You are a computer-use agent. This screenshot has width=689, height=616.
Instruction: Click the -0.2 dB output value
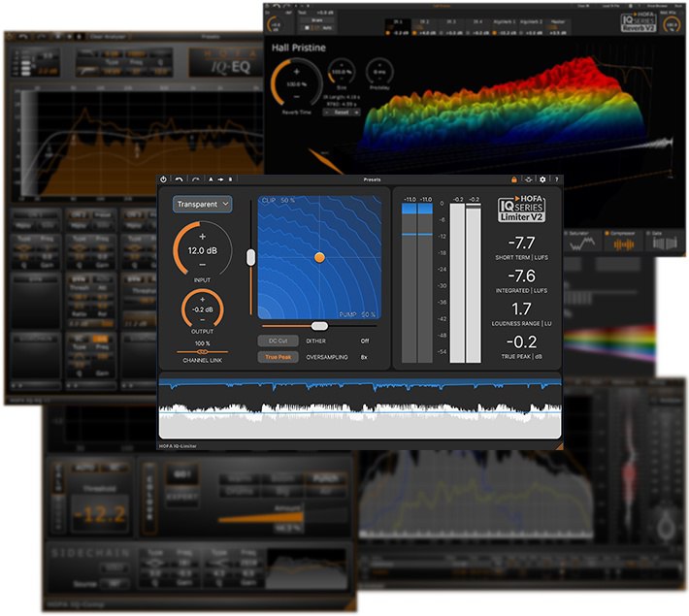(x=203, y=309)
